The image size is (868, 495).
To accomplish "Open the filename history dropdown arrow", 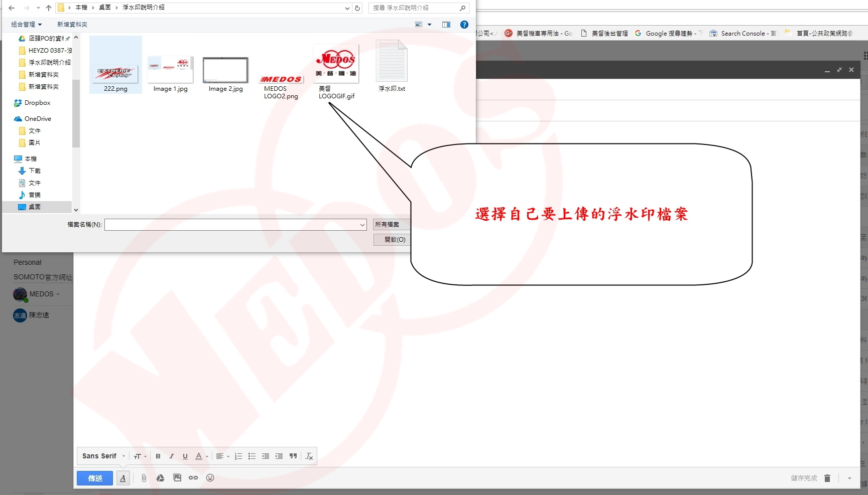I will 362,225.
